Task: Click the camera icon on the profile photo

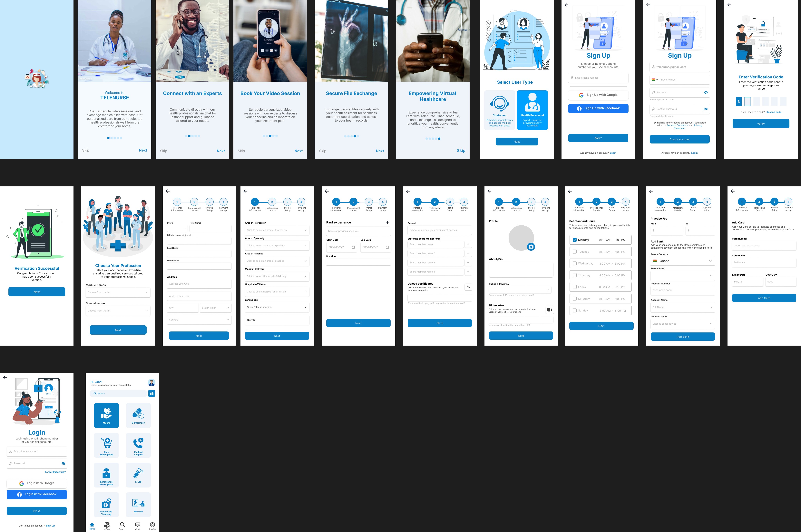Action: tap(531, 247)
